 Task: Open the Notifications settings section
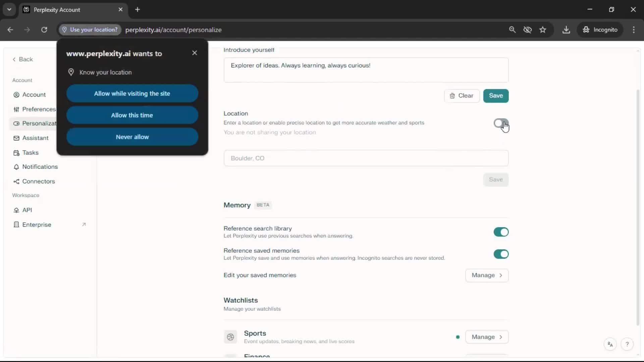point(40,167)
